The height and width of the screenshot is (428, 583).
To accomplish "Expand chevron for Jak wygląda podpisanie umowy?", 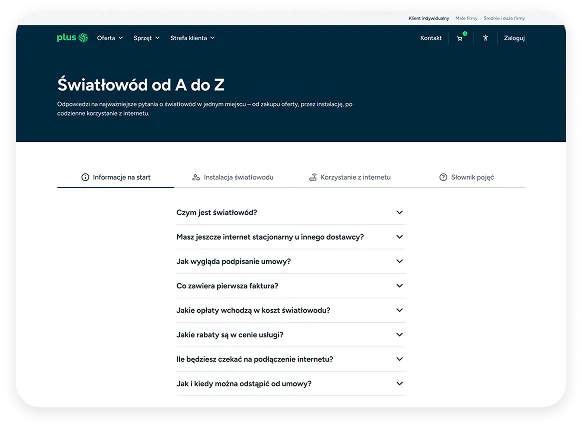I will pos(400,261).
